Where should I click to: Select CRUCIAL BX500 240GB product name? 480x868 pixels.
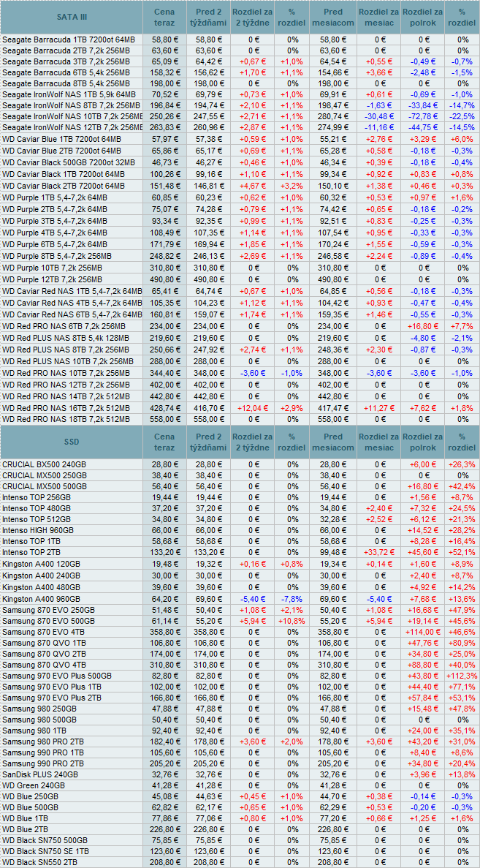(44, 464)
